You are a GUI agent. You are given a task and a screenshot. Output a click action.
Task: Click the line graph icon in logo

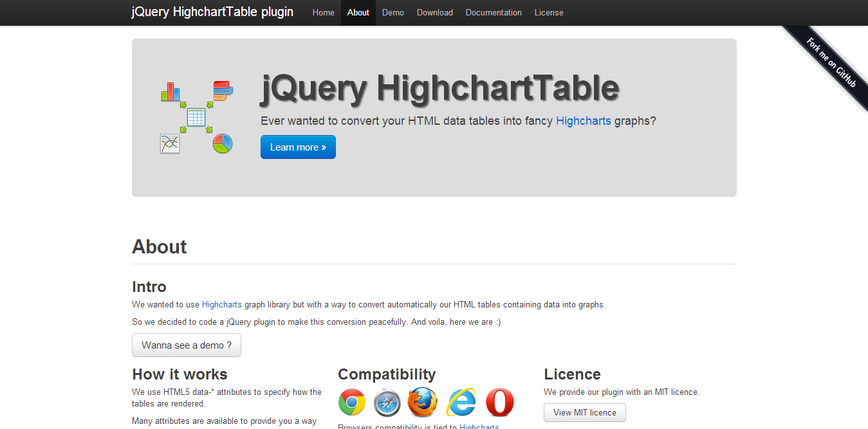170,143
